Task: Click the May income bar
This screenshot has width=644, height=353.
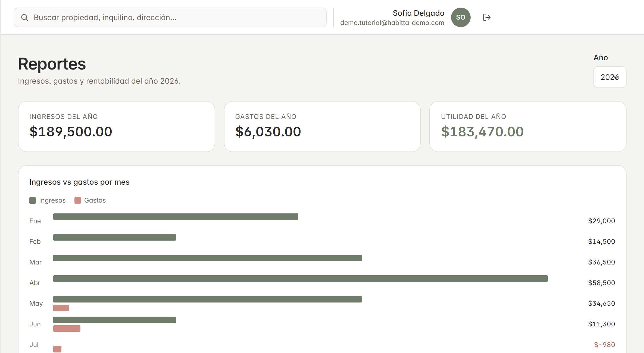Action: [x=208, y=299]
